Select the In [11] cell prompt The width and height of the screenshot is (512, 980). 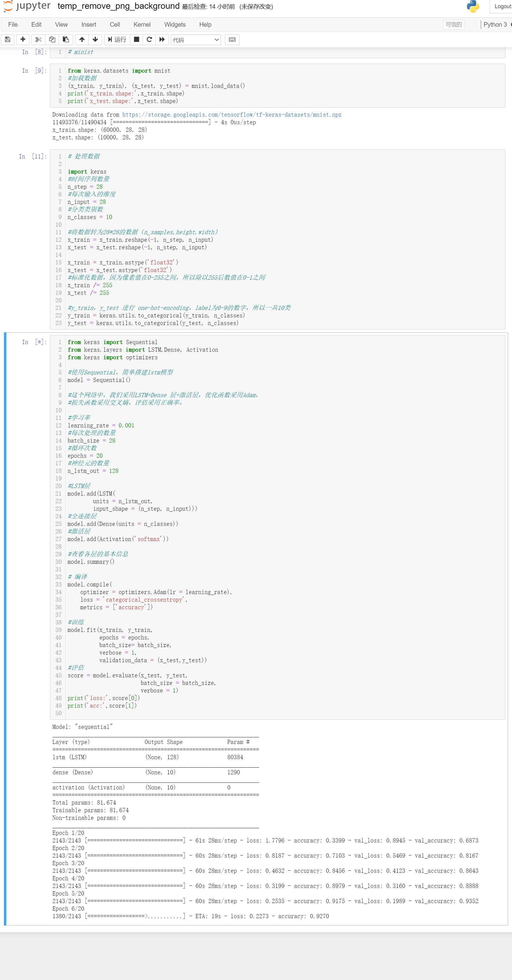33,156
